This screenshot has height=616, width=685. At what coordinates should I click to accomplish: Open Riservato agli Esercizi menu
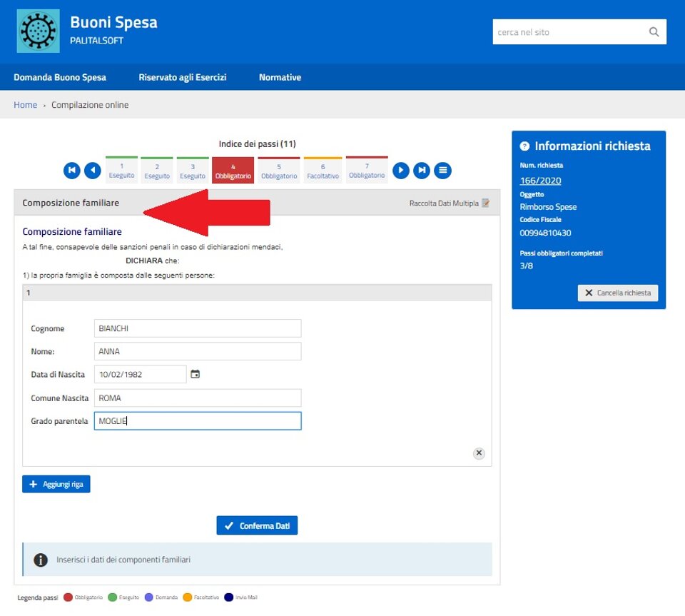(183, 77)
